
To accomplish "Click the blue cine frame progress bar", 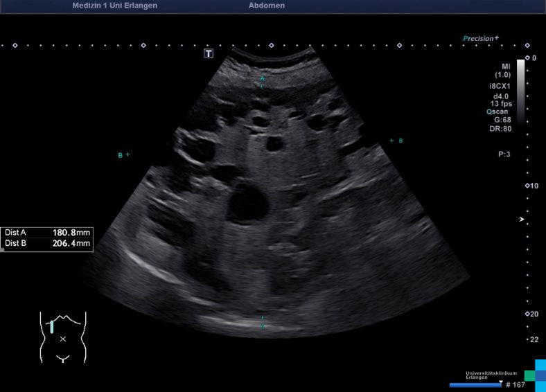I will (x=474, y=384).
